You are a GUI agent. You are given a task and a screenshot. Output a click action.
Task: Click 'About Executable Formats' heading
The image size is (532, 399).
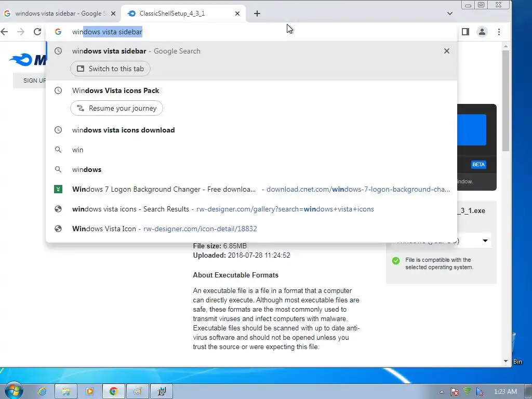pyautogui.click(x=235, y=275)
